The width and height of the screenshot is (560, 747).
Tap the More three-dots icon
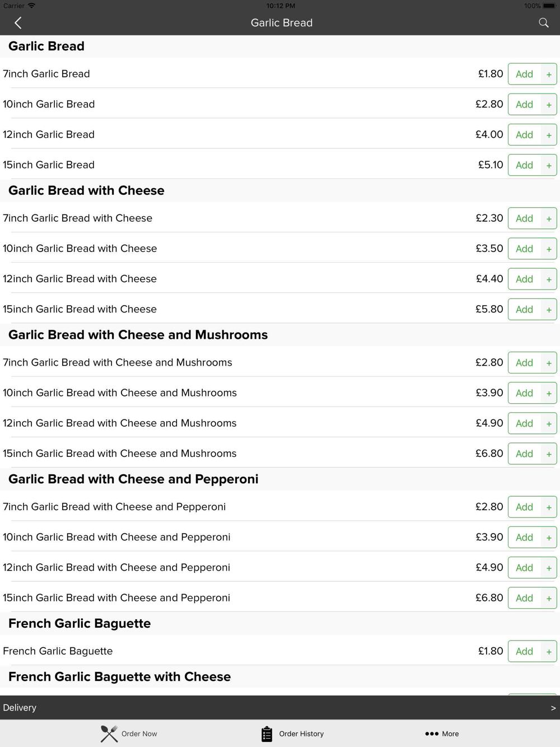tap(432, 734)
